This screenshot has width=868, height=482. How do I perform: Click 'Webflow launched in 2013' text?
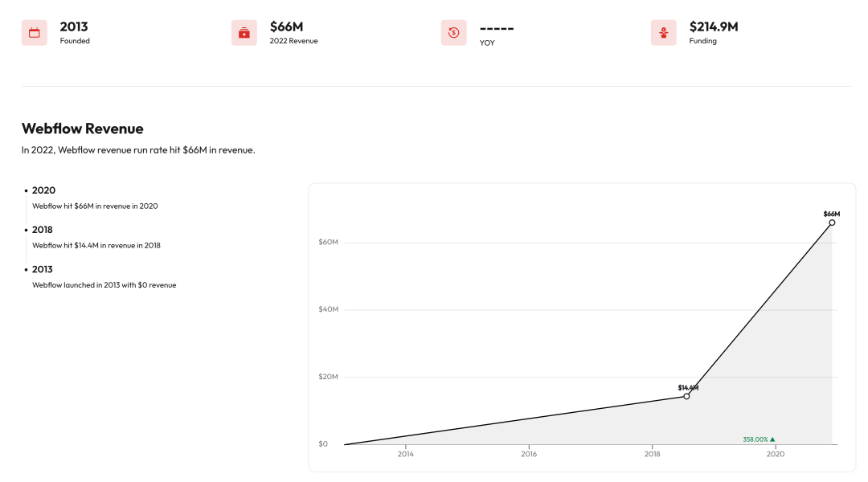pyautogui.click(x=104, y=285)
